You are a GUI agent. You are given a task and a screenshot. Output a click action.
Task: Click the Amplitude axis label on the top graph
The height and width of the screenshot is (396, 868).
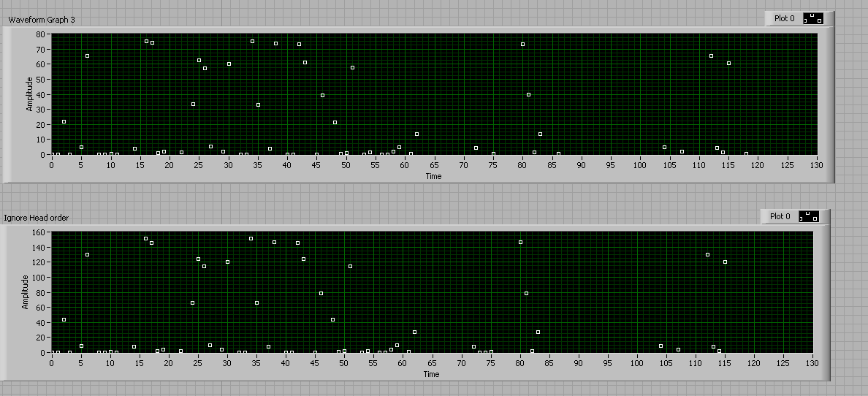30,94
